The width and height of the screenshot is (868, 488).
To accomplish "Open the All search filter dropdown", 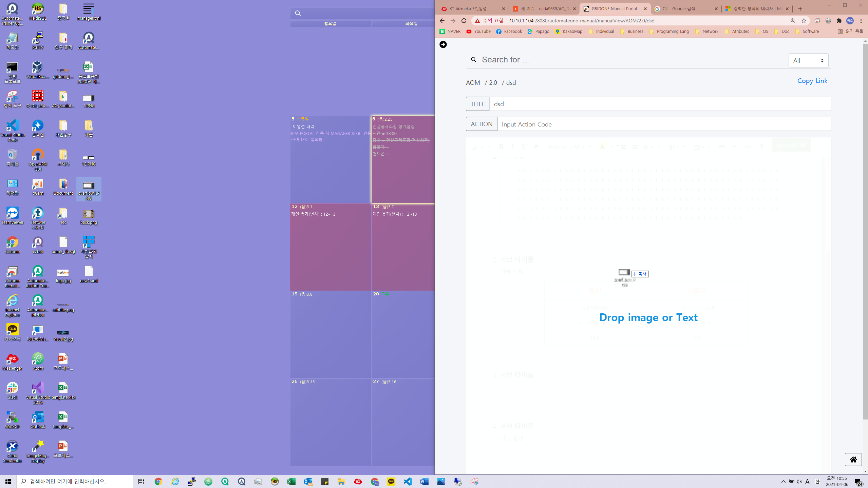I will click(x=808, y=60).
